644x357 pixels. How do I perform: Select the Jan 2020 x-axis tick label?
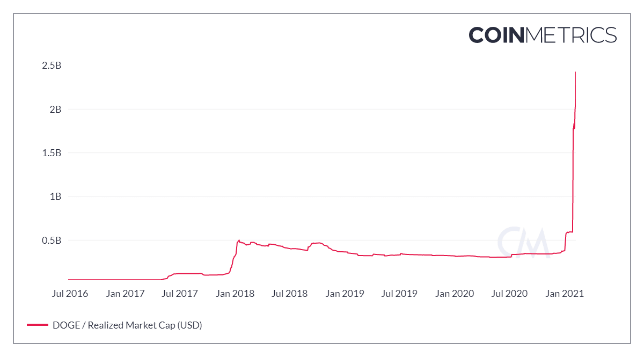(x=455, y=294)
